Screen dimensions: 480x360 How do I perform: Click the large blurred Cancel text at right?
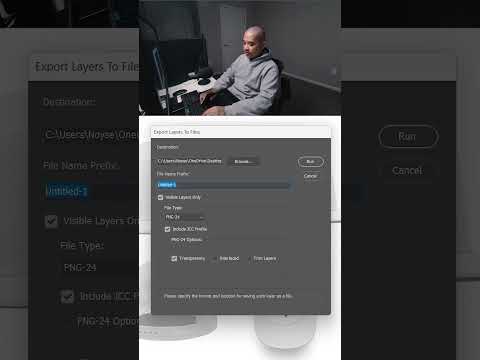407,171
